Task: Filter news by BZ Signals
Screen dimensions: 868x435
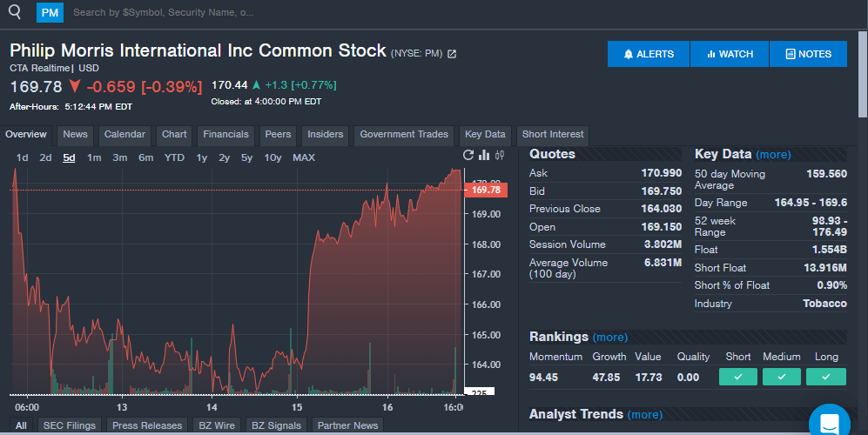Action: 276,425
